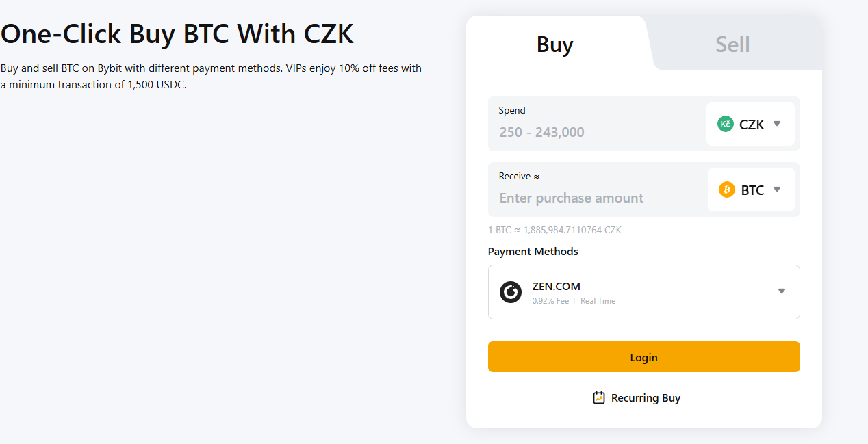Select the ZEN.COM payment method name
This screenshot has height=444, width=868.
[556, 287]
